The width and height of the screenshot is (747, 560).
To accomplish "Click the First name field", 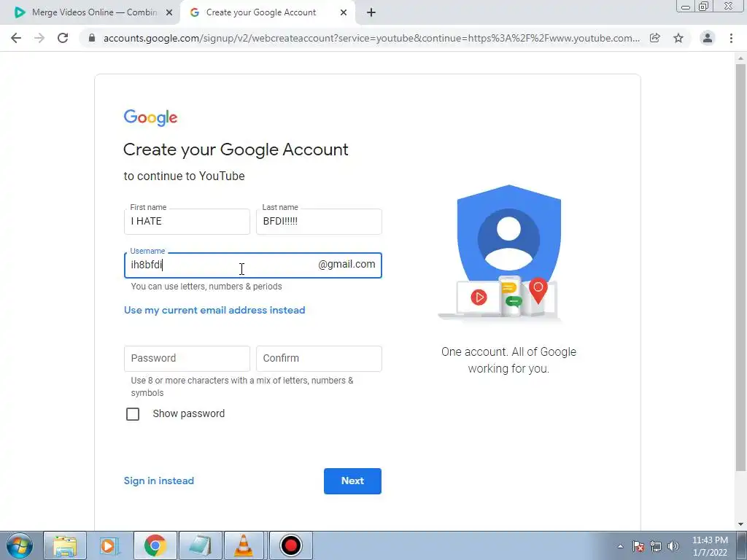I will tap(187, 222).
